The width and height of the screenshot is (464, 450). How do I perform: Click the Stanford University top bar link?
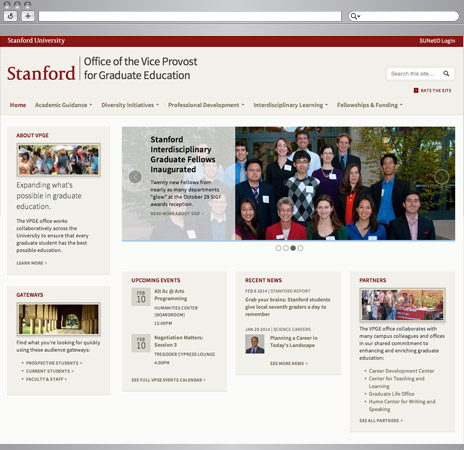pyautogui.click(x=36, y=40)
